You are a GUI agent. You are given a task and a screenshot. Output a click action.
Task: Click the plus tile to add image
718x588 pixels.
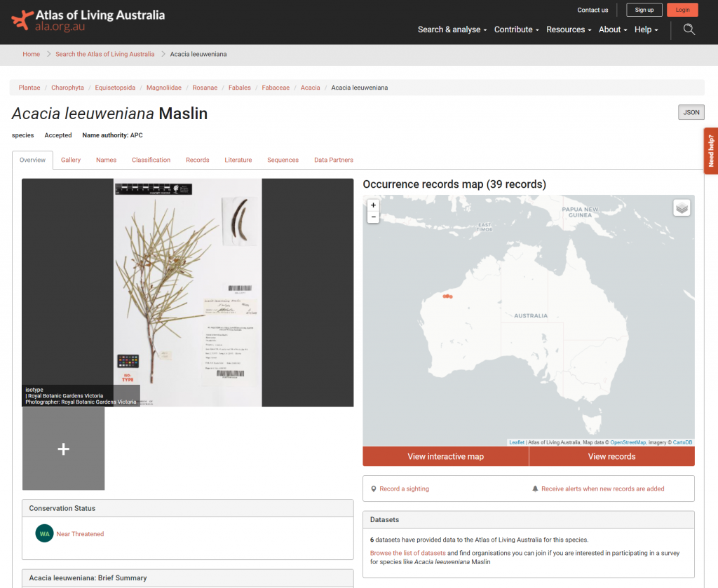click(x=63, y=449)
